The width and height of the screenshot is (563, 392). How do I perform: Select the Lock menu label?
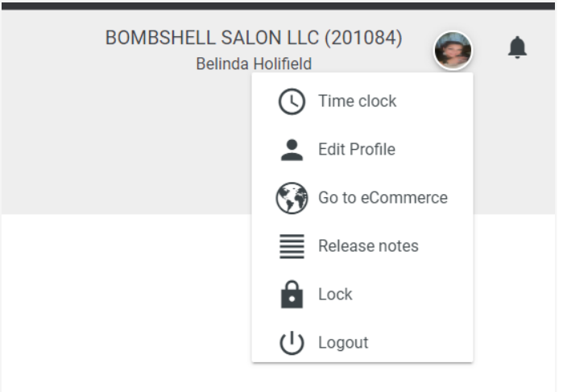pyautogui.click(x=335, y=295)
